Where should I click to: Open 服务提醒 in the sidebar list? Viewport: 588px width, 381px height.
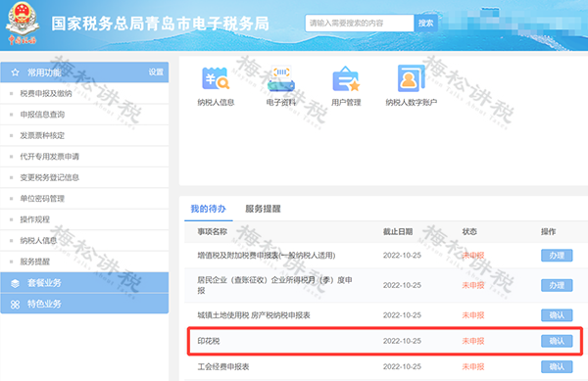point(84,262)
